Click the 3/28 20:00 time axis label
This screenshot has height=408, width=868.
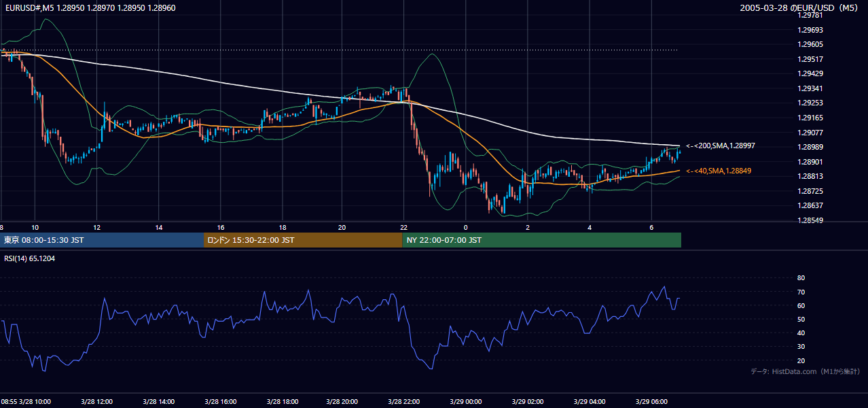tap(342, 401)
